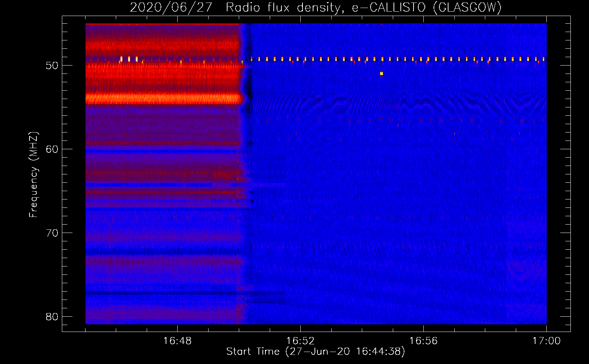Click the 16:56 time axis label
The width and height of the screenshot is (589, 364).
coord(423,341)
